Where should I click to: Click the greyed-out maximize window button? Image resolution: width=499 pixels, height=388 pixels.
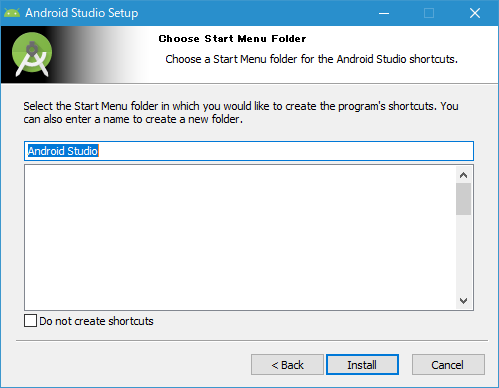pyautogui.click(x=429, y=13)
